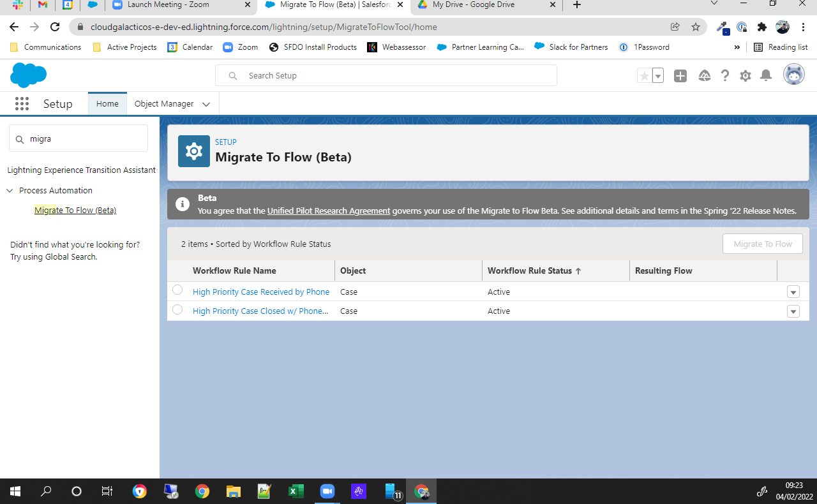Screen dimensions: 817x504
Task: Click the disabled Migrate To Flow button
Action: [x=763, y=244]
